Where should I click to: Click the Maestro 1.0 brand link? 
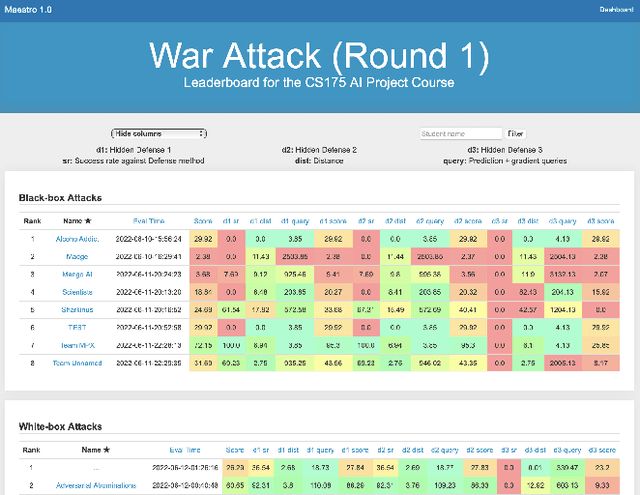coord(27,8)
